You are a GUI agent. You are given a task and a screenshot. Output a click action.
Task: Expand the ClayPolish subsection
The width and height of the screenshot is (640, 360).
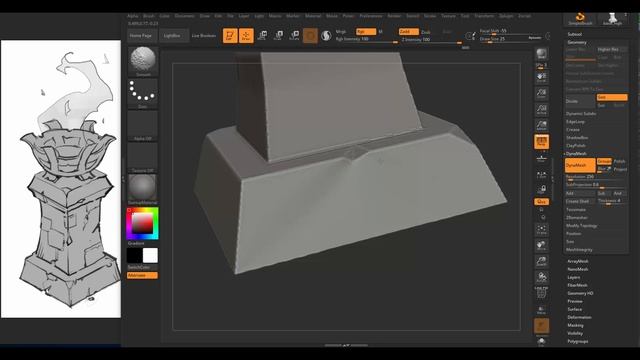point(576,145)
